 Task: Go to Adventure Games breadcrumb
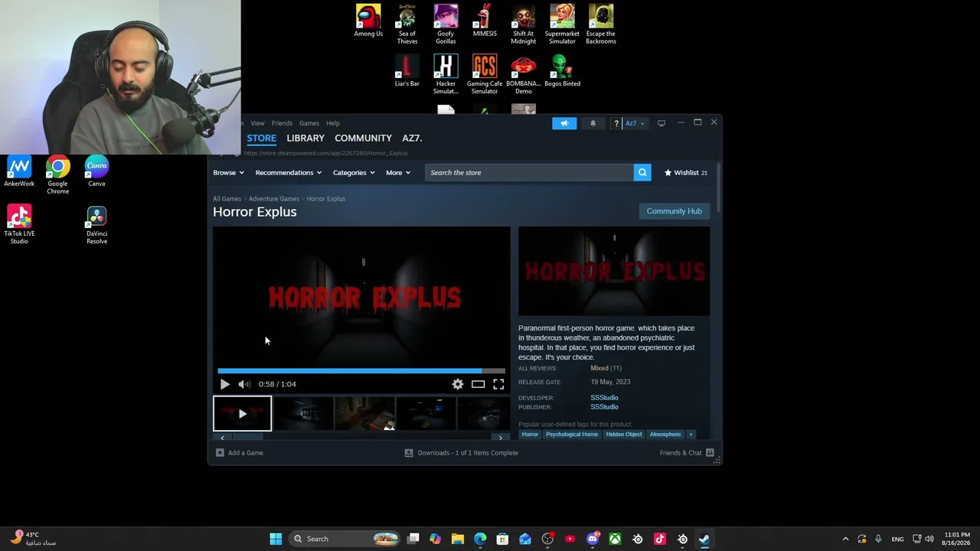point(273,199)
